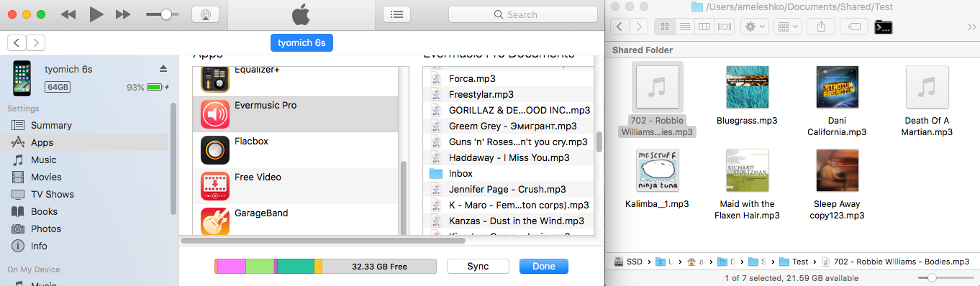Open the AirPlay output menu in iTunes
Image resolution: width=980 pixels, height=286 pixels.
click(206, 14)
